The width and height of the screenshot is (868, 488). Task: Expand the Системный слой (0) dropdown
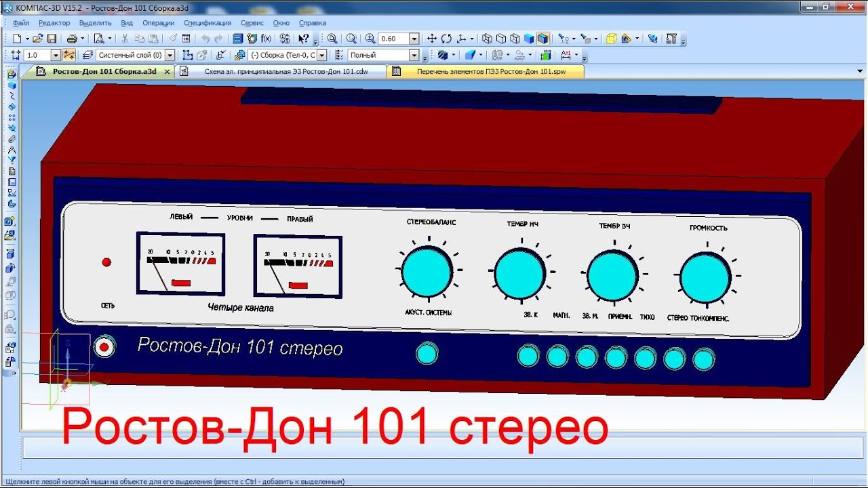170,55
